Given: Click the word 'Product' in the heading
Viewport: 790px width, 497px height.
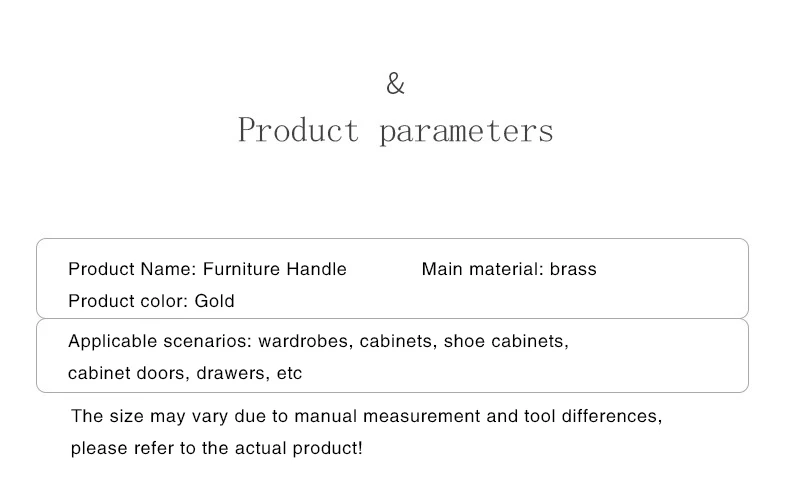Looking at the screenshot, I should (x=298, y=130).
